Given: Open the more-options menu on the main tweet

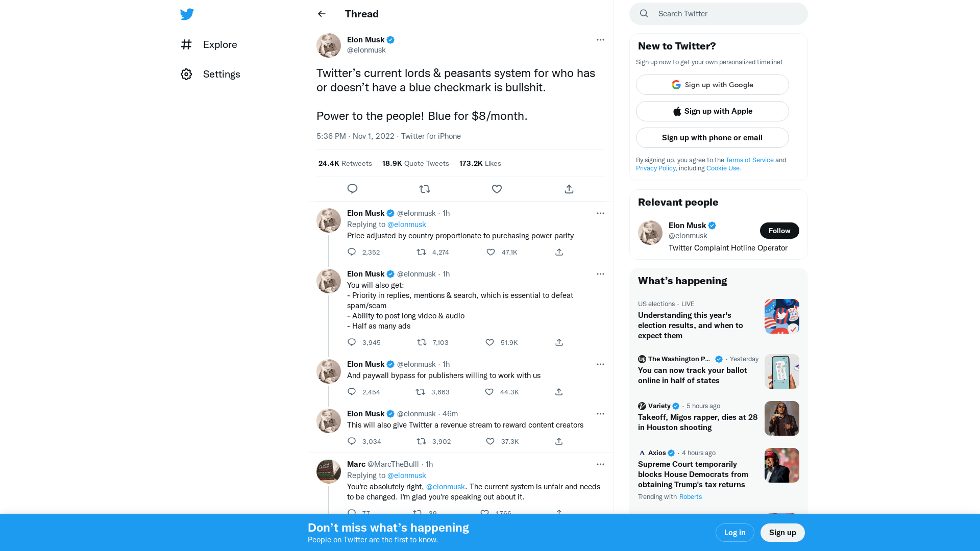Looking at the screenshot, I should 600,40.
